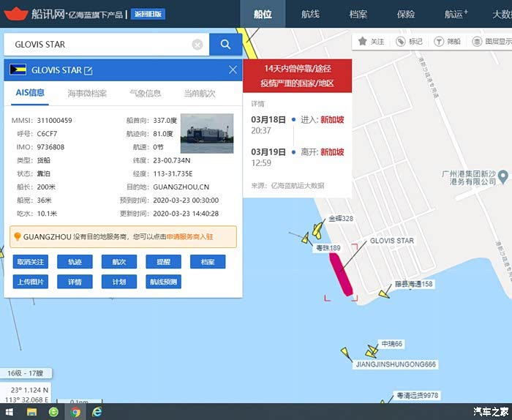Open File Explorer from the taskbar

pos(31,412)
